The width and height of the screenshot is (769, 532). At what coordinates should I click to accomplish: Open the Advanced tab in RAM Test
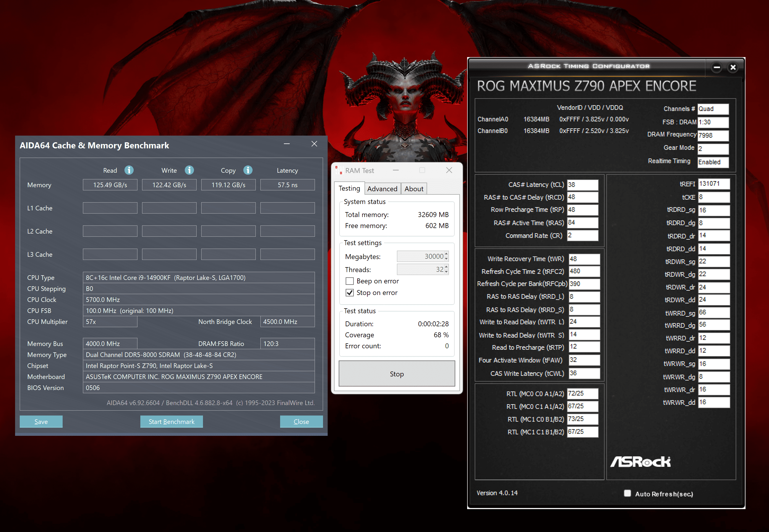coord(382,189)
